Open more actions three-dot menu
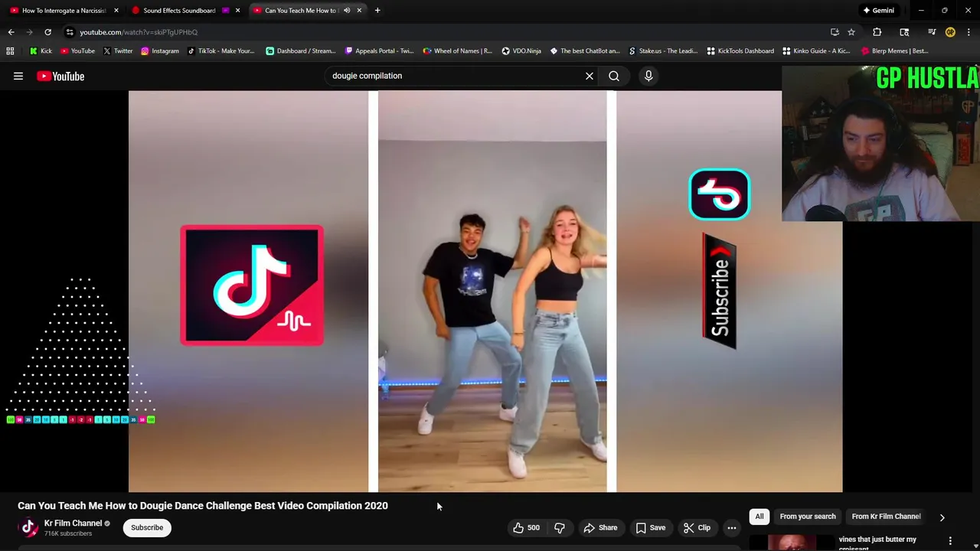This screenshot has width=980, height=551. (732, 527)
